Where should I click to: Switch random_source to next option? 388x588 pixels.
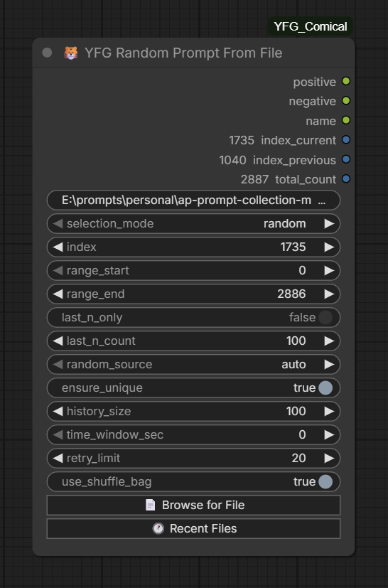pos(330,364)
